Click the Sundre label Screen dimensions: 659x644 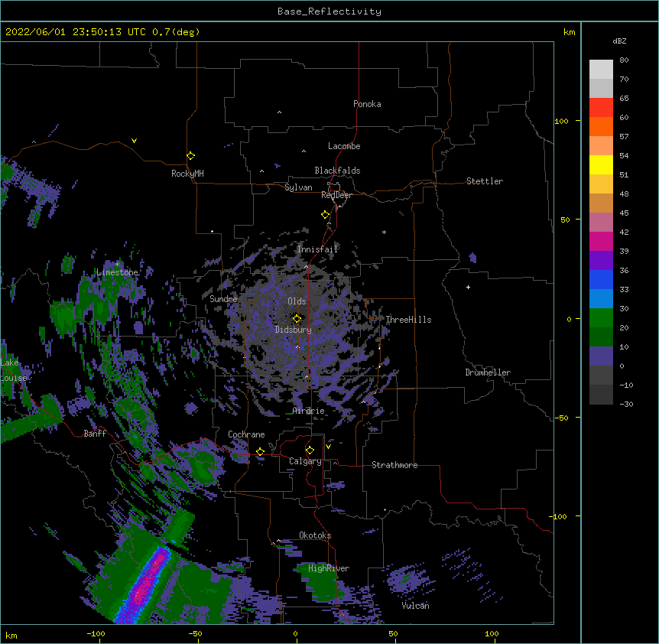coord(223,299)
